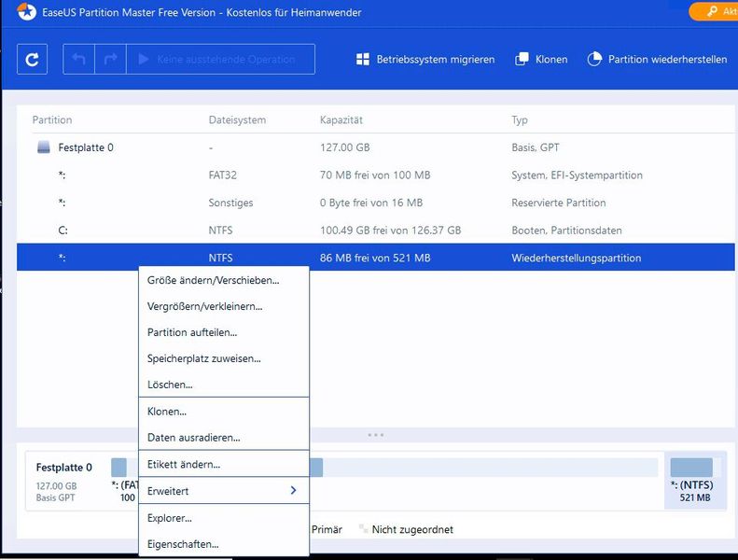Click the Festplatte 0 disk icon

tap(43, 147)
